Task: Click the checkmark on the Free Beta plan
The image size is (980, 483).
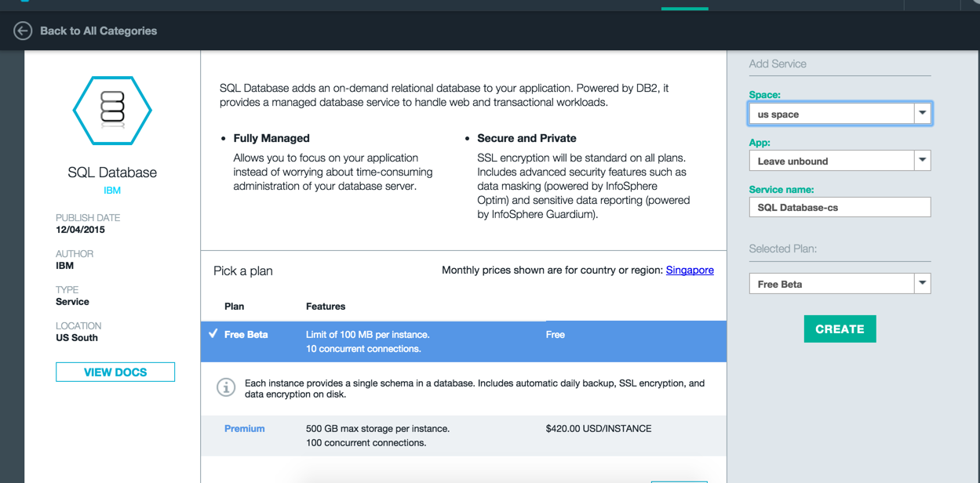Action: pos(213,333)
